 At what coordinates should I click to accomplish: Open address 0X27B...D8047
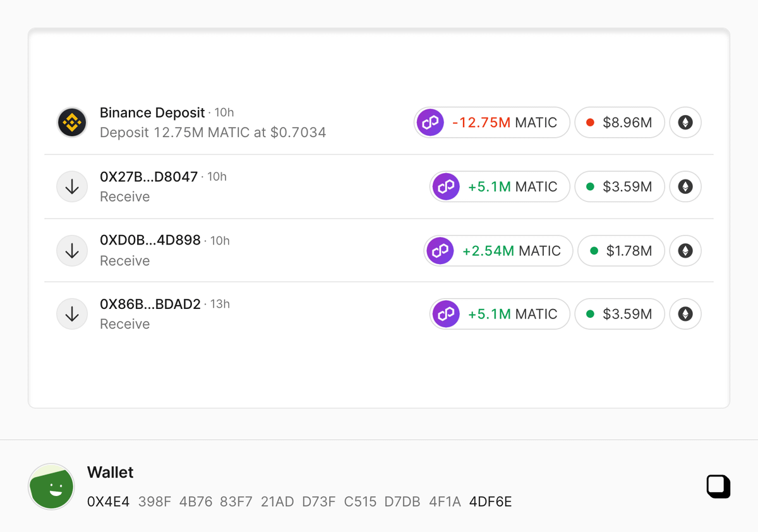pyautogui.click(x=148, y=176)
